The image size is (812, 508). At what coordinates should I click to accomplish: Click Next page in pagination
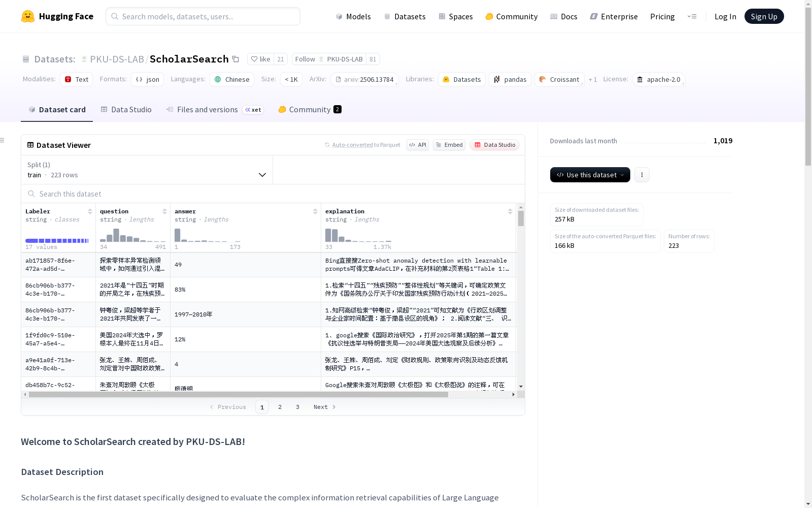(324, 407)
